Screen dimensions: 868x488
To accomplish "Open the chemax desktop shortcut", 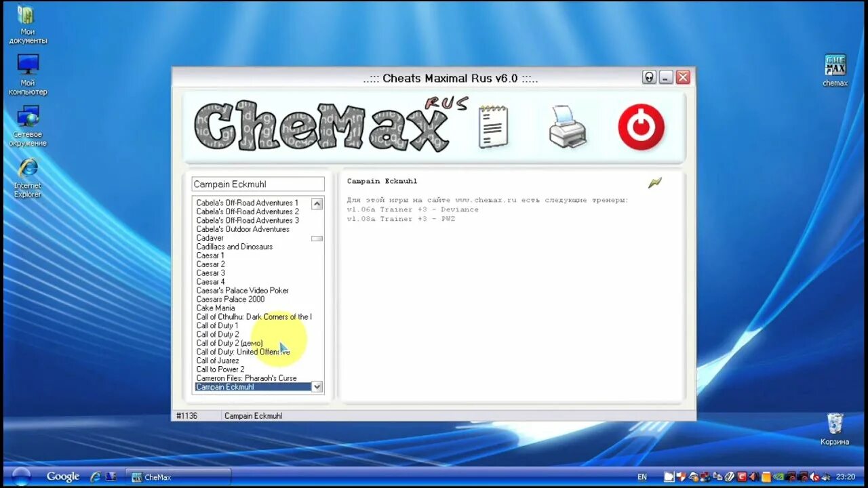I will pos(835,70).
